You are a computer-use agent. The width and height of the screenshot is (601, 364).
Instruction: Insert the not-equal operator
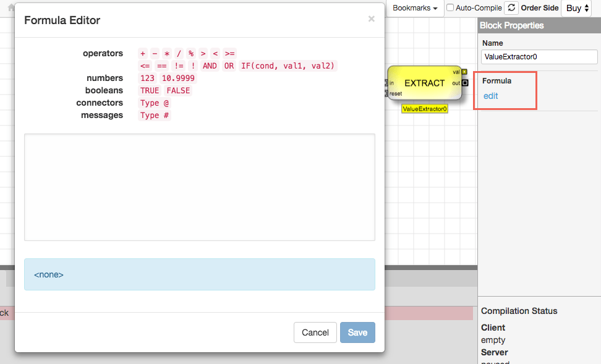179,66
